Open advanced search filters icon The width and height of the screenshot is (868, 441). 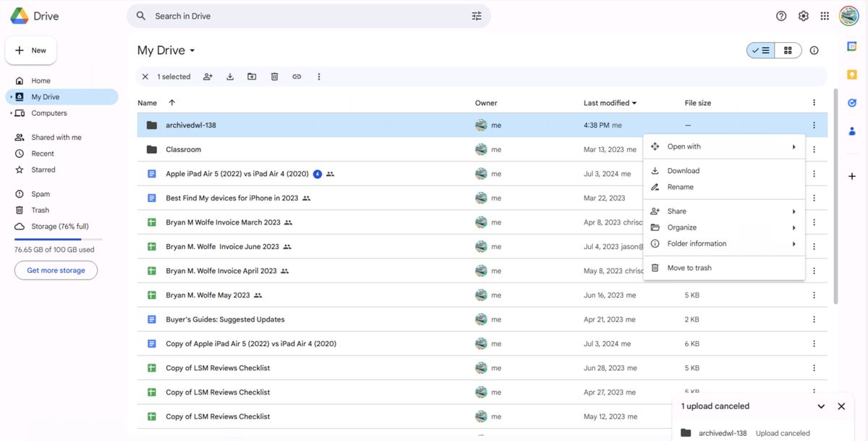[x=476, y=15]
